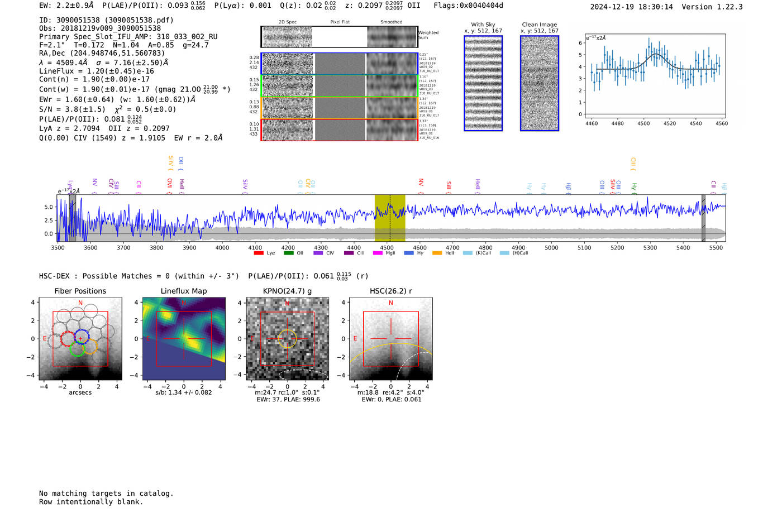Select the magenta MgII legend swatch
This screenshot has height=532, width=782.
point(378,253)
